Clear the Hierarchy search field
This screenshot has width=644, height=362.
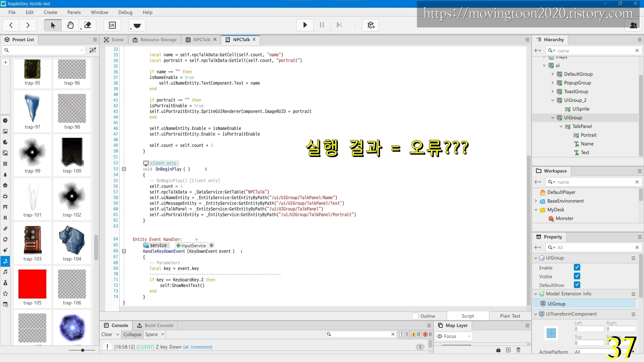tap(637, 51)
